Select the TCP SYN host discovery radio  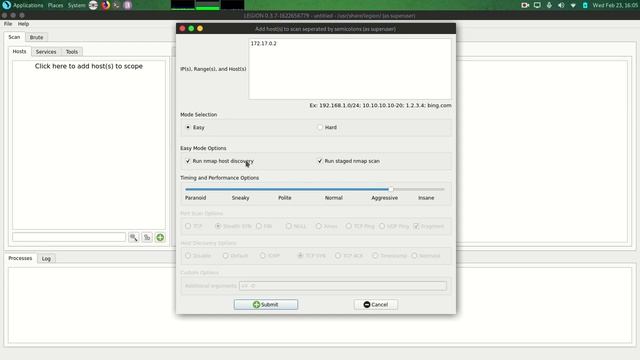[x=300, y=256]
